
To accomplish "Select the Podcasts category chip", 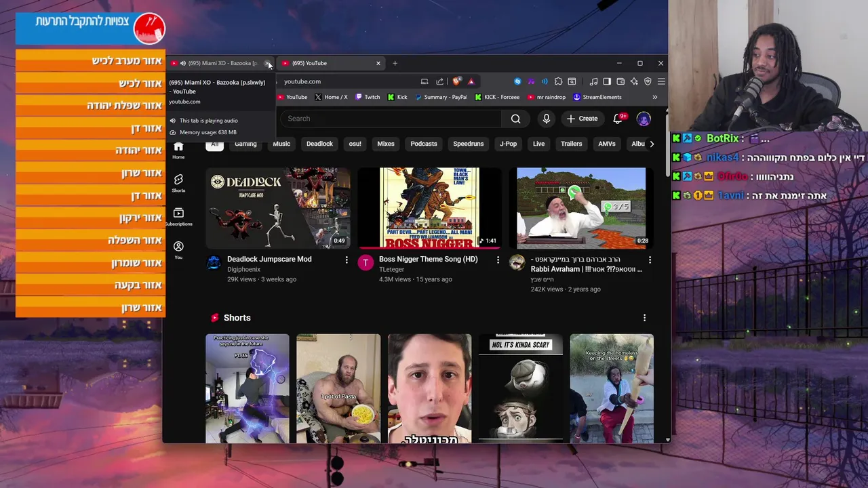I will 424,144.
